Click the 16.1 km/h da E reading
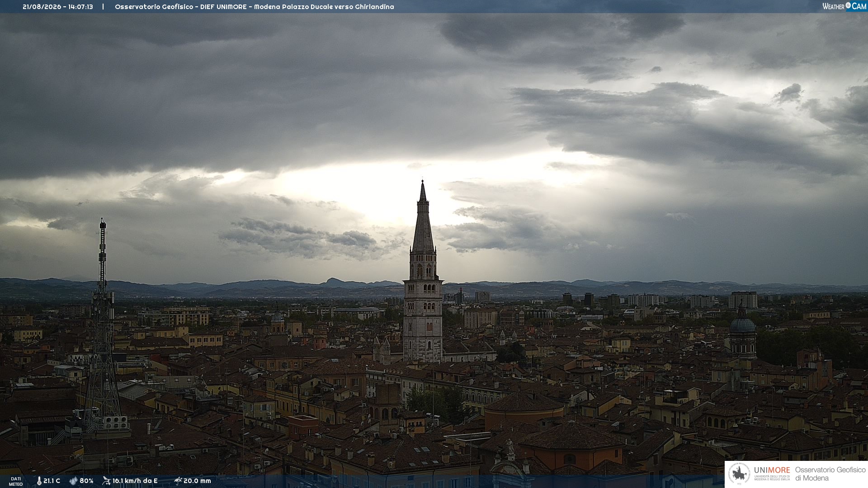This screenshot has width=868, height=488. pos(135,481)
